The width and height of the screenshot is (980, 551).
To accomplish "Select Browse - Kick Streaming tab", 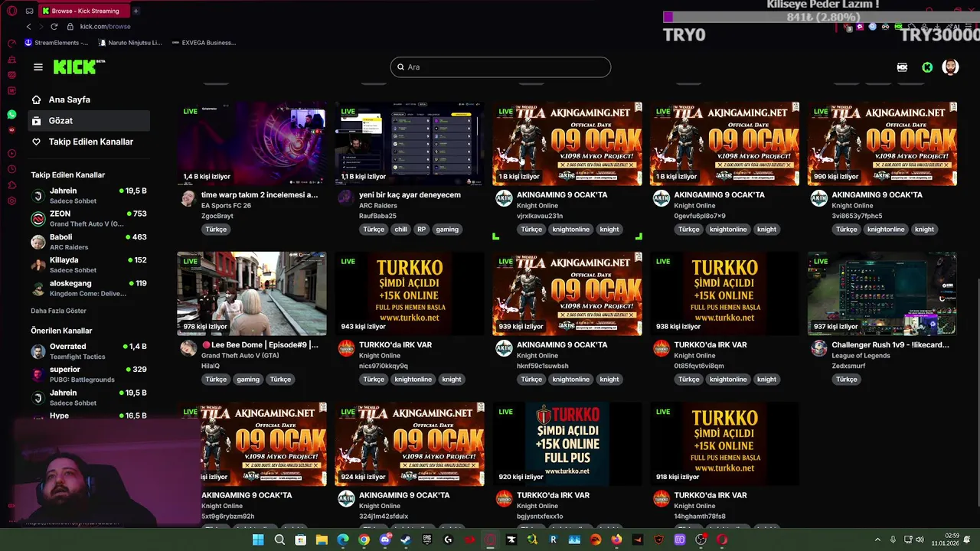I will coord(84,11).
